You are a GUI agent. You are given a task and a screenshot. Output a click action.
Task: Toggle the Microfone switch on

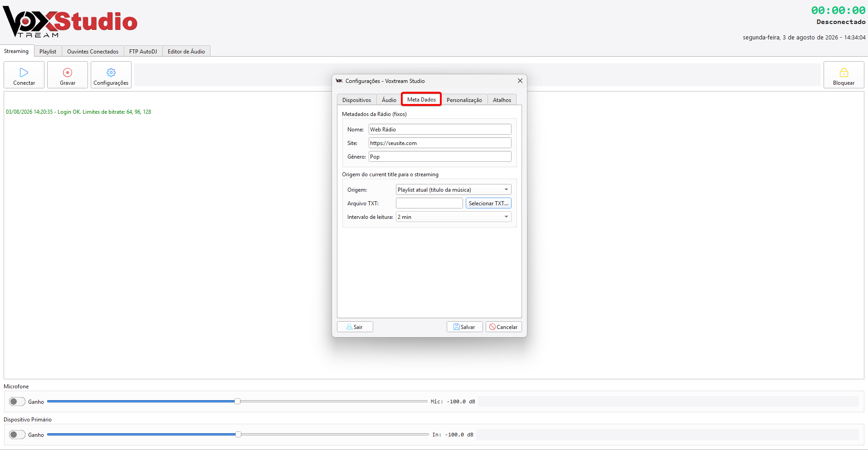point(17,402)
